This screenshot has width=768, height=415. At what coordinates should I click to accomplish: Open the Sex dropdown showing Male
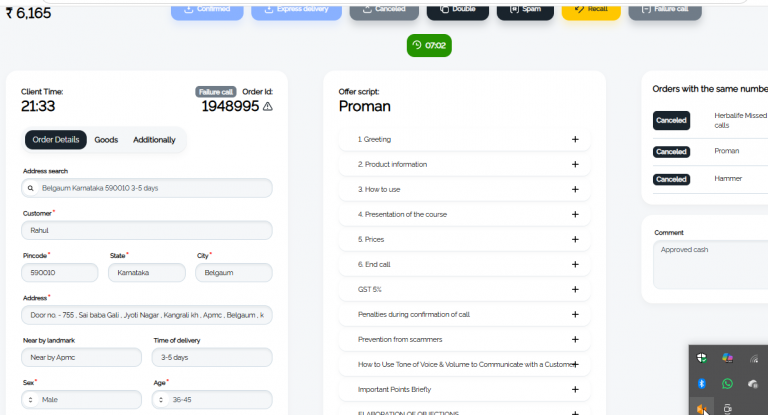(81, 400)
